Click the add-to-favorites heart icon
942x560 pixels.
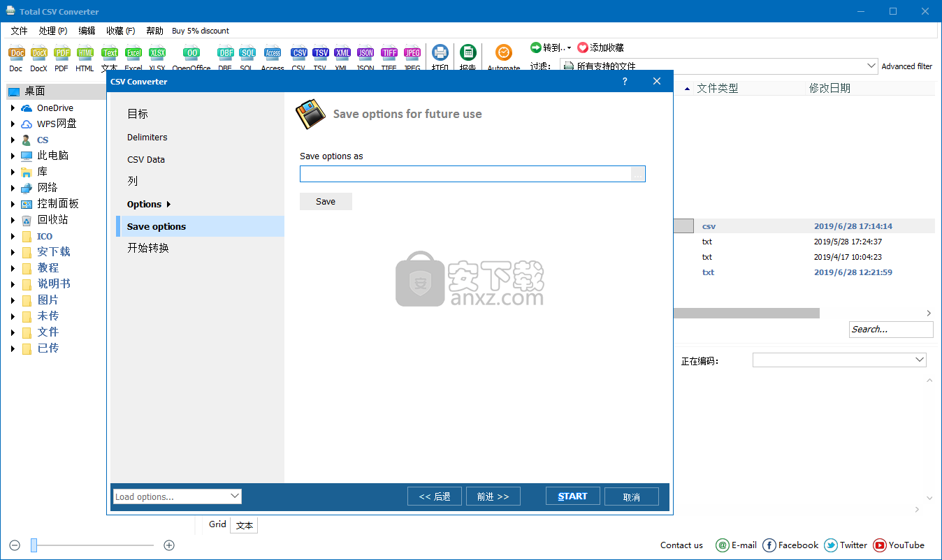583,47
